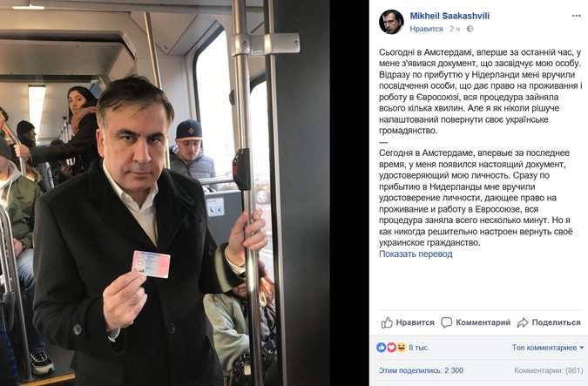The height and width of the screenshot is (386, 588).
Task: Click the red heart reaction icon
Action: [x=391, y=348]
